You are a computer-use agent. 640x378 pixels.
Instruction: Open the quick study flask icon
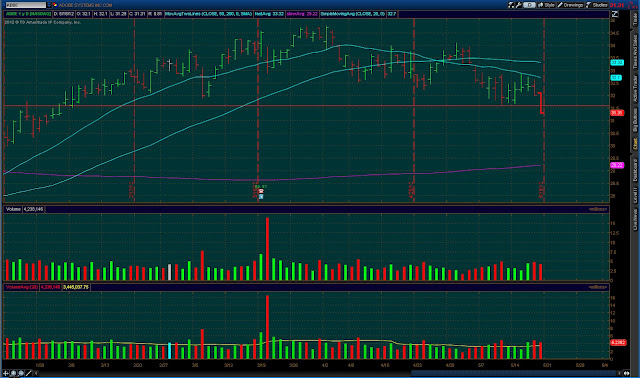point(511,5)
